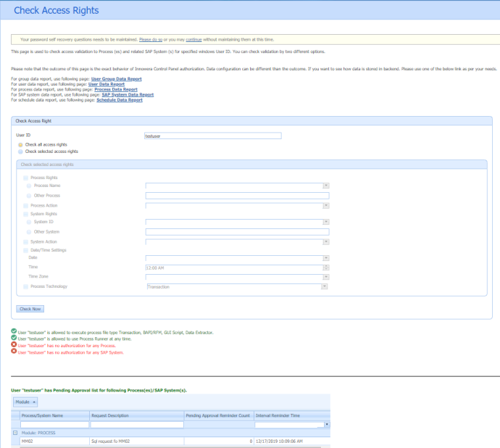Click green check icon for Process Runner message
Screen dimensions: 500x448
click(x=14, y=338)
